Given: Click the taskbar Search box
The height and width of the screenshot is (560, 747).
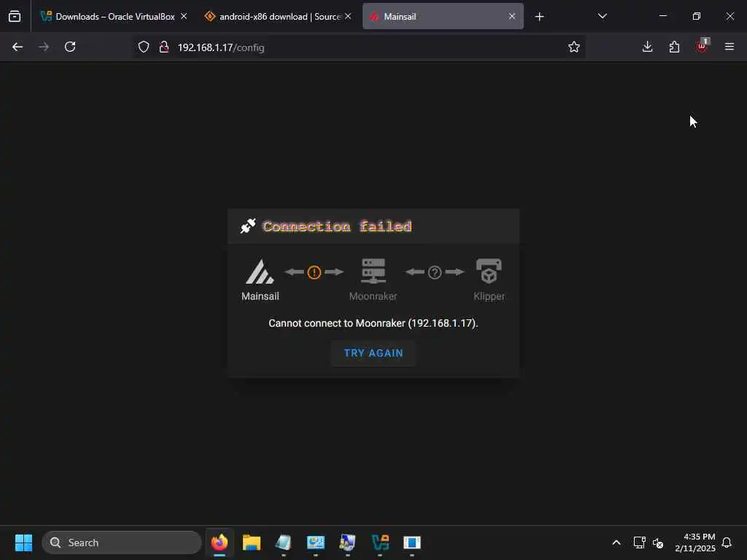Looking at the screenshot, I should (122, 542).
